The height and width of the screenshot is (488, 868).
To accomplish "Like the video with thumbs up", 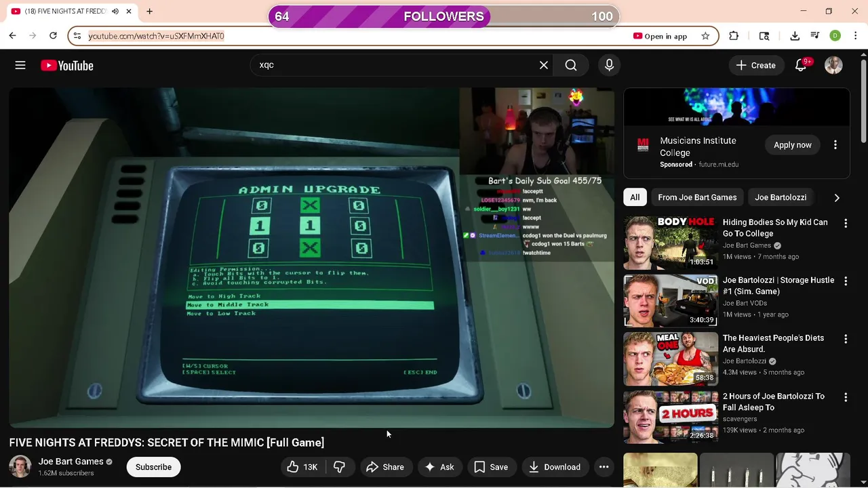I will (302, 467).
